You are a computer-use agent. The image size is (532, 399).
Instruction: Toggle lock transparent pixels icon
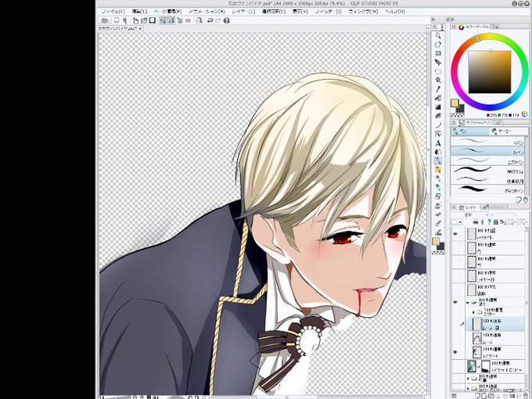pos(502,222)
